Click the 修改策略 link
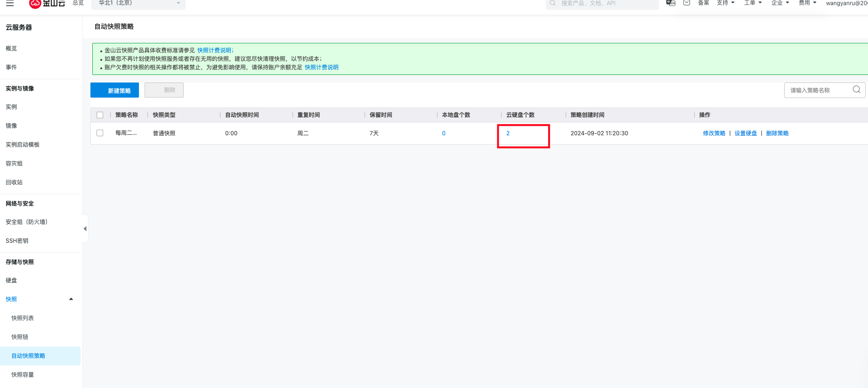 click(714, 133)
